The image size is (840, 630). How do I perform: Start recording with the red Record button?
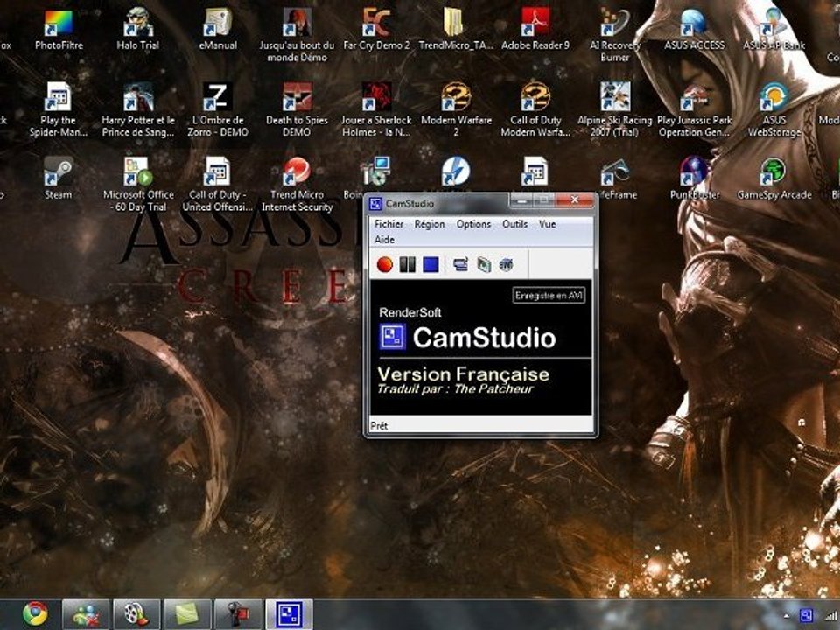pos(385,264)
